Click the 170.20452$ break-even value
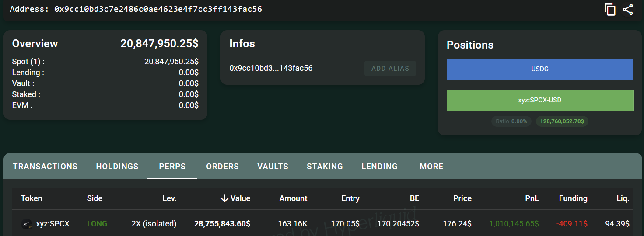Image resolution: width=644 pixels, height=236 pixels. tap(398, 224)
